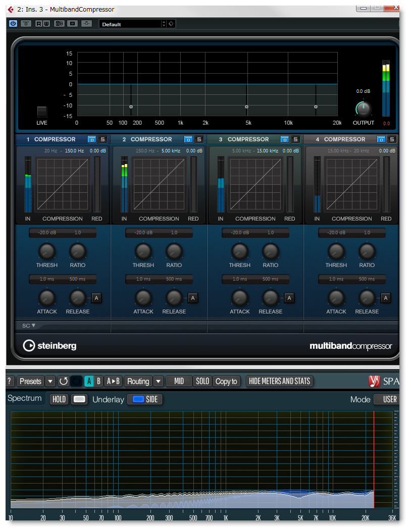Click the white spectrum color swatch
Screen dimensions: 411x532
coord(79,399)
